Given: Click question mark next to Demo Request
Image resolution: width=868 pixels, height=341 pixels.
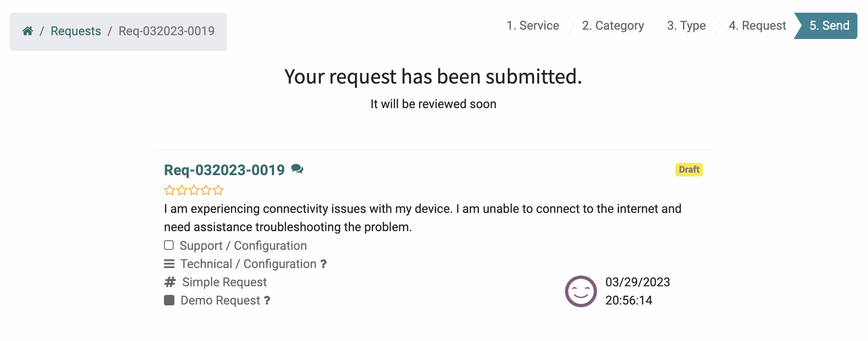Looking at the screenshot, I should click(267, 300).
